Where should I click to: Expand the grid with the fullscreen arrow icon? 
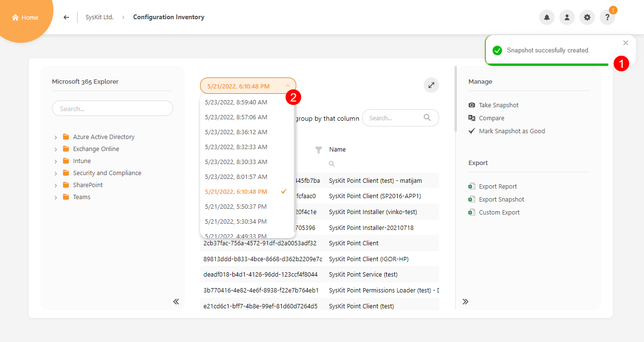431,85
